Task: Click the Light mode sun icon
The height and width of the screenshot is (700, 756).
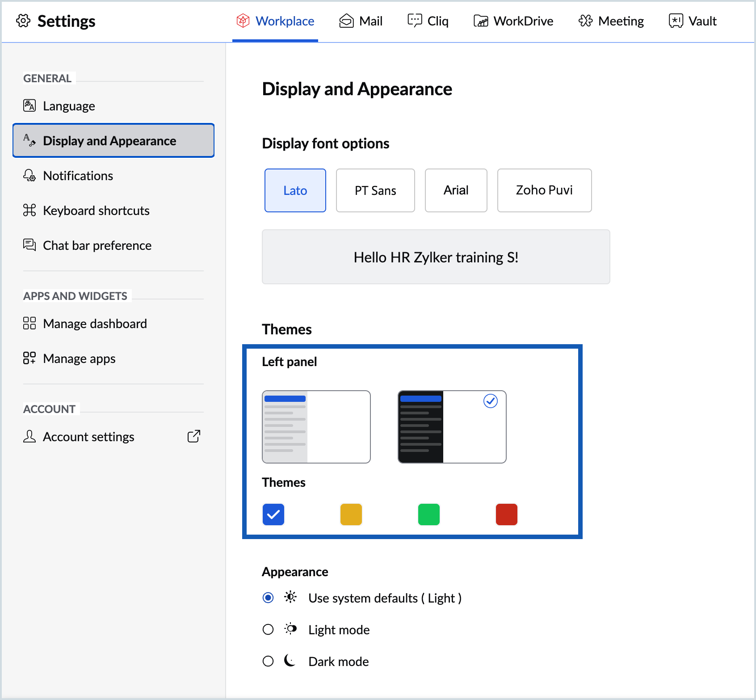Action: pyautogui.click(x=290, y=629)
